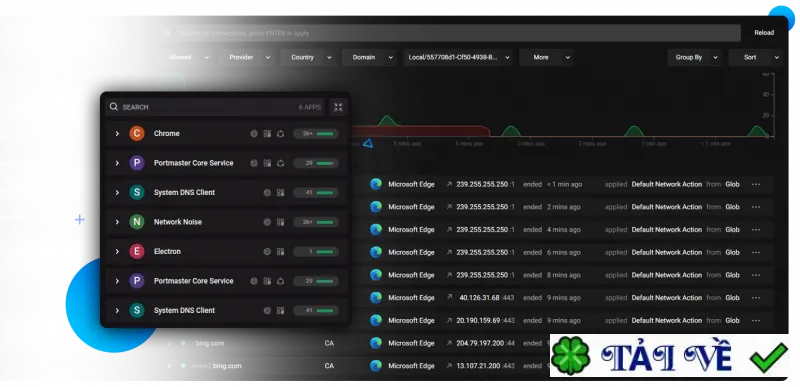Click the circular globe icon in the Chrome row
Image resolution: width=800 pixels, height=387 pixels.
coord(254,134)
